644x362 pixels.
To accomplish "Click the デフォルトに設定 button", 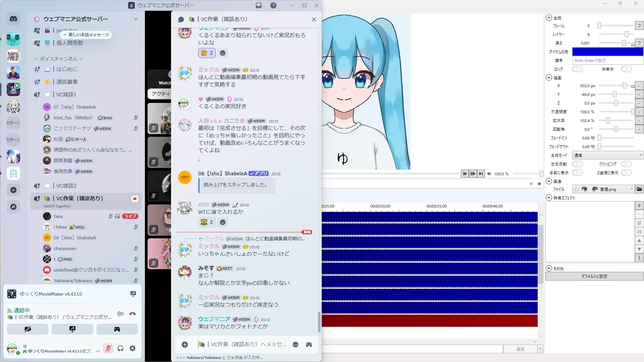I will [594, 277].
